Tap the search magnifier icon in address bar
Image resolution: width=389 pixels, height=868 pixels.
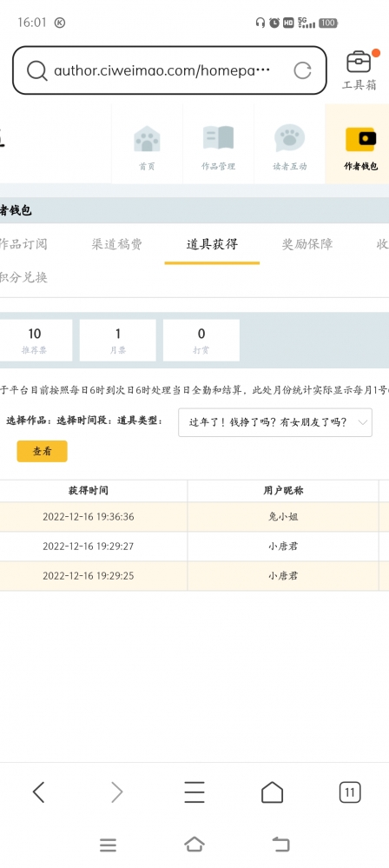pos(37,71)
